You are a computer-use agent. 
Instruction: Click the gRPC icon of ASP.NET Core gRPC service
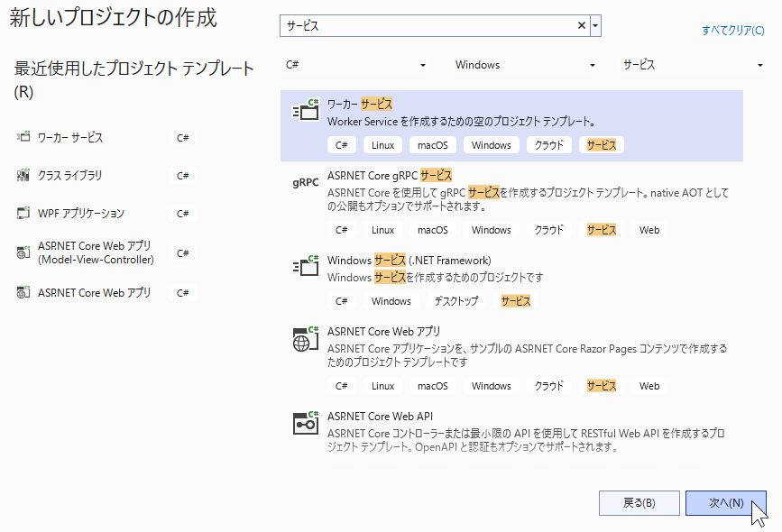[x=305, y=182]
